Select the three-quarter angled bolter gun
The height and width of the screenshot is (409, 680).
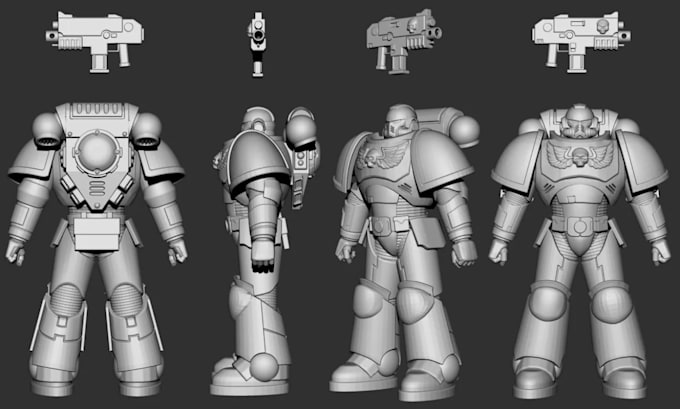point(404,41)
